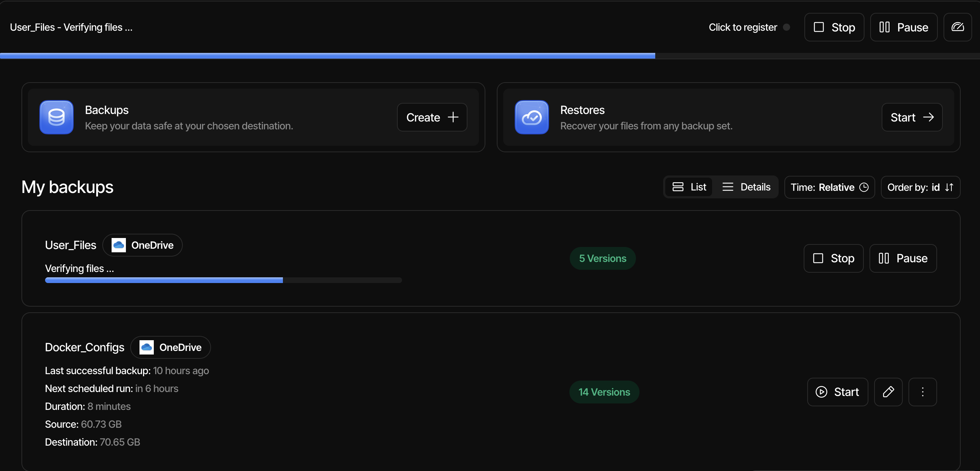Click the User_Files OneDrive badge
Image resolution: width=980 pixels, height=471 pixels.
pyautogui.click(x=142, y=245)
